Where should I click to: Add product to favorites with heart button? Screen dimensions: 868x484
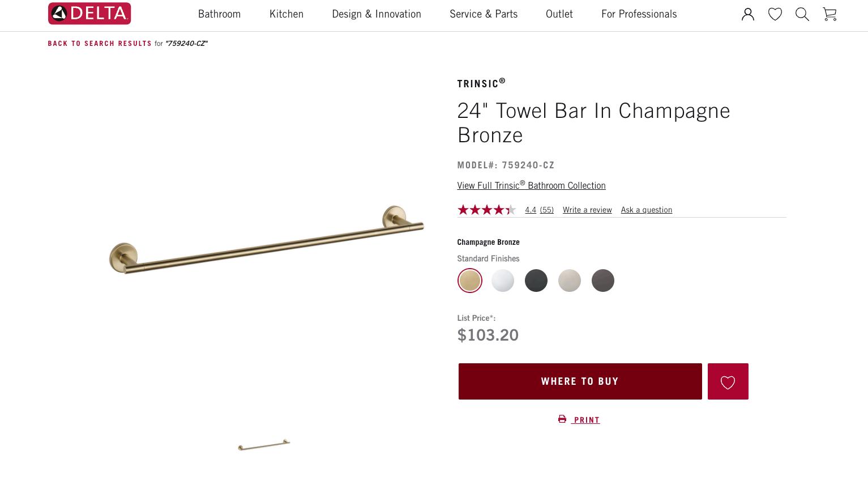coord(728,381)
